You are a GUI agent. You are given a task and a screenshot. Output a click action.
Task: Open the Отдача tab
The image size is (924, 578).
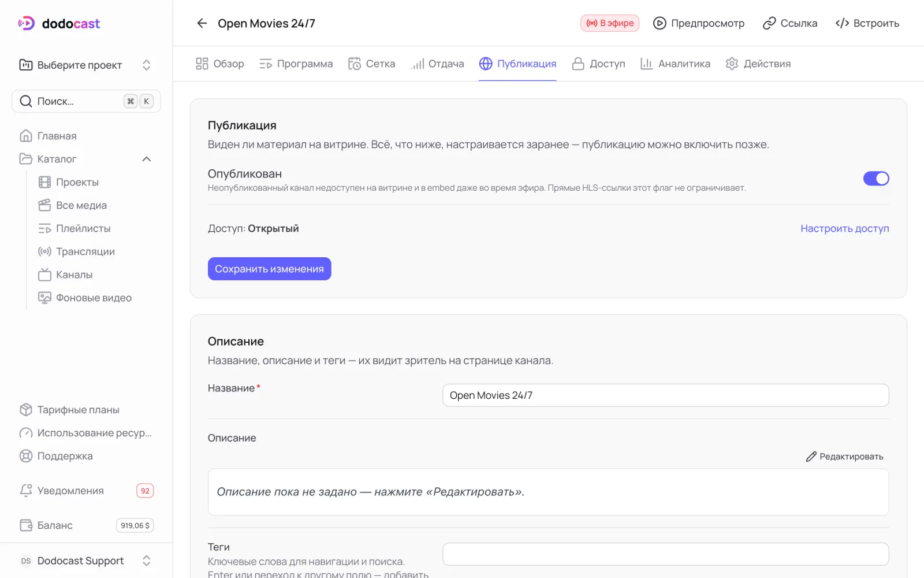click(x=437, y=64)
